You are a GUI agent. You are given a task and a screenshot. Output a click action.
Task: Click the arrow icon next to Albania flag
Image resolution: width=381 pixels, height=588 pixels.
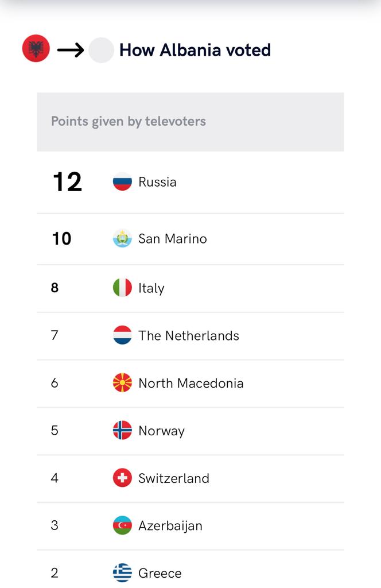(71, 49)
